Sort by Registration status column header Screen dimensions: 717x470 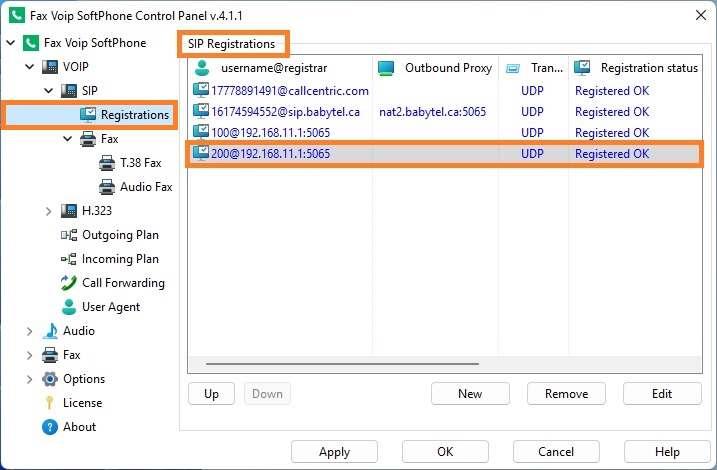coord(635,68)
